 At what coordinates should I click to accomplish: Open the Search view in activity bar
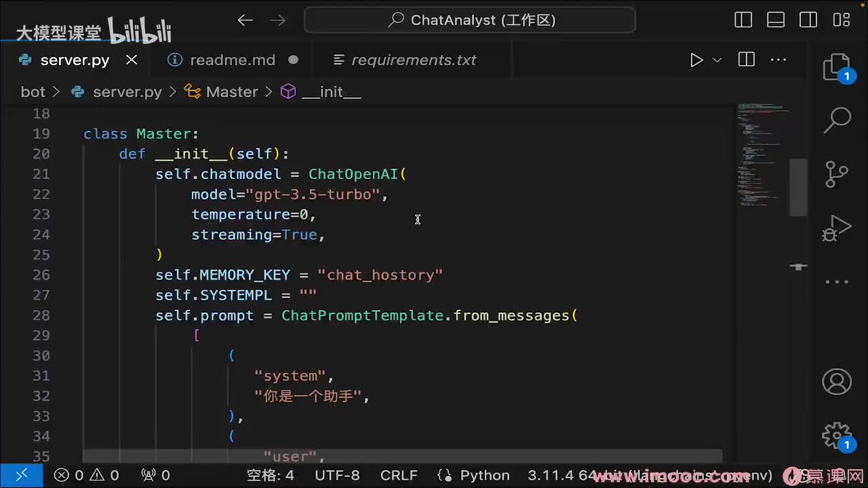coord(837,120)
